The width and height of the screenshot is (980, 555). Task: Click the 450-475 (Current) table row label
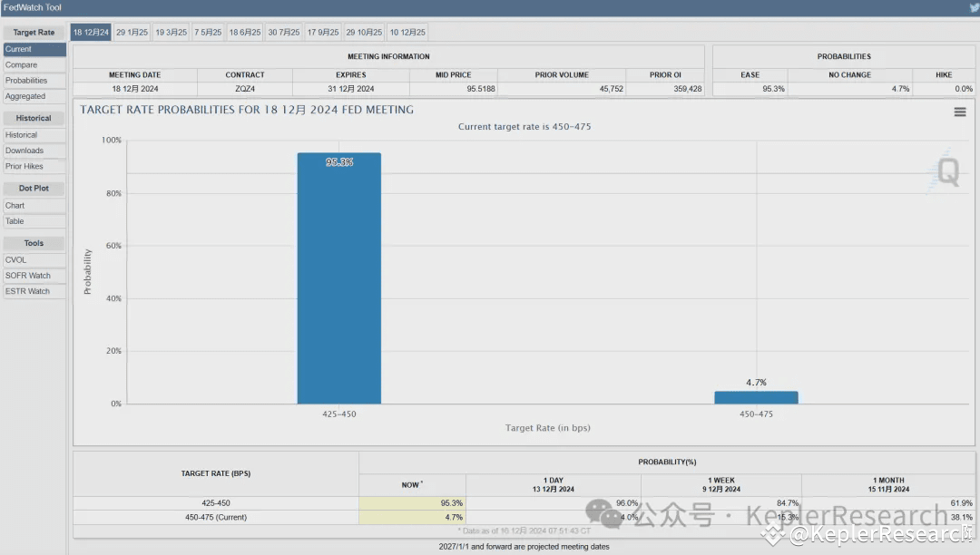coord(216,518)
